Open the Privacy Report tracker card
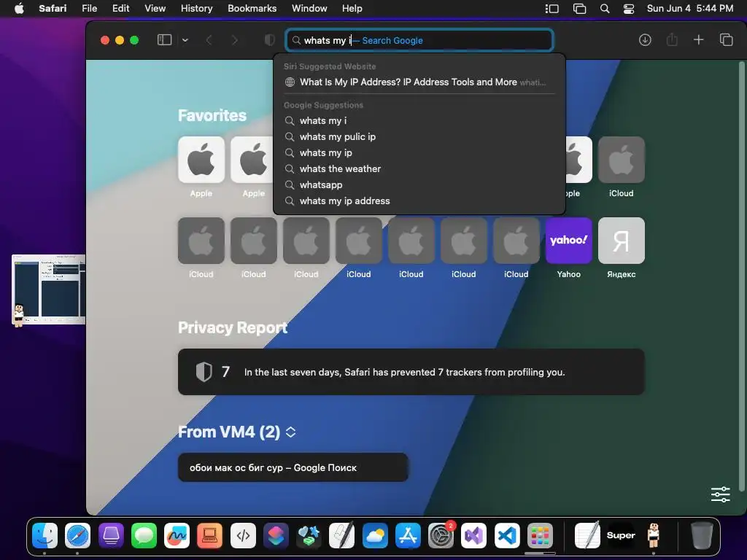This screenshot has height=560, width=747. pos(411,372)
